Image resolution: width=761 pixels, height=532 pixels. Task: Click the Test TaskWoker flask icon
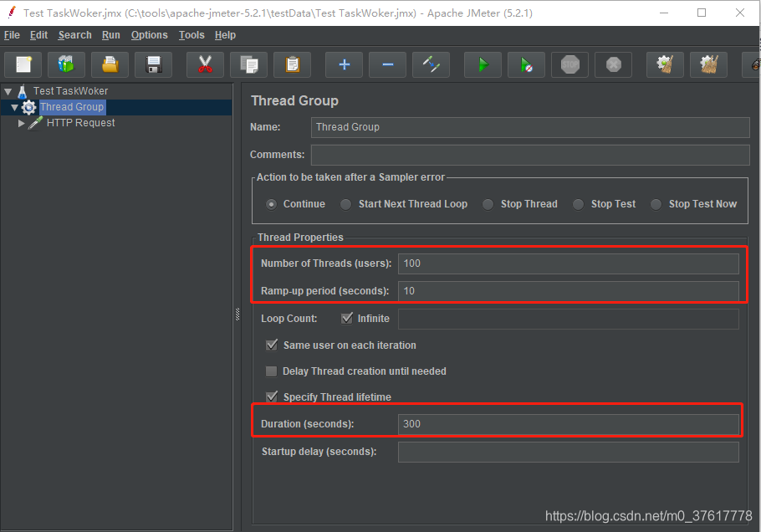(23, 91)
